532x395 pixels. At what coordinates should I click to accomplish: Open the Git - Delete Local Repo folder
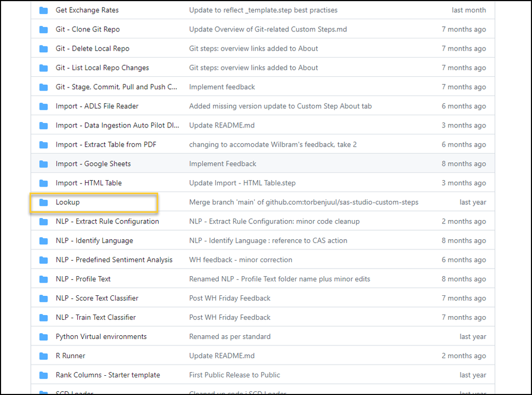pyautogui.click(x=92, y=49)
